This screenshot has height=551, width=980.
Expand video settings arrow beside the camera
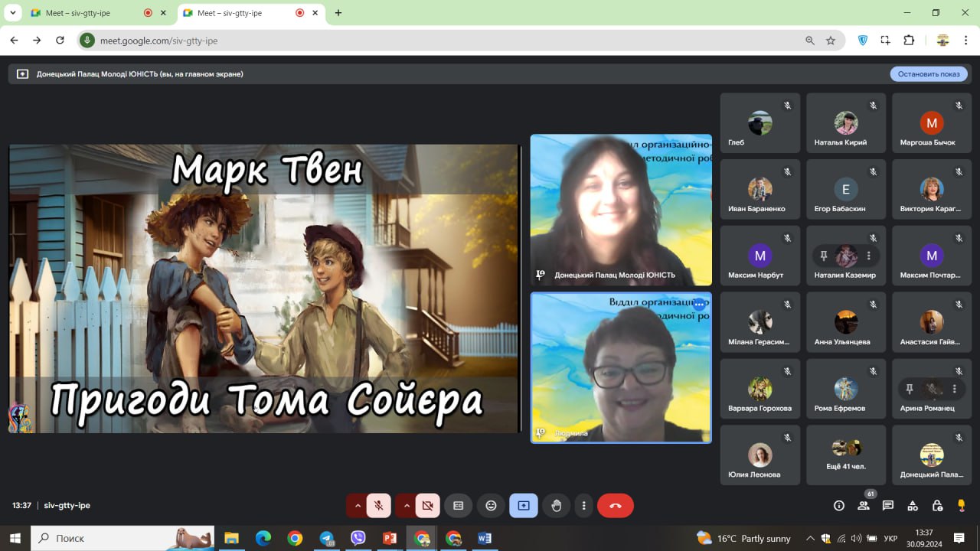tap(407, 505)
